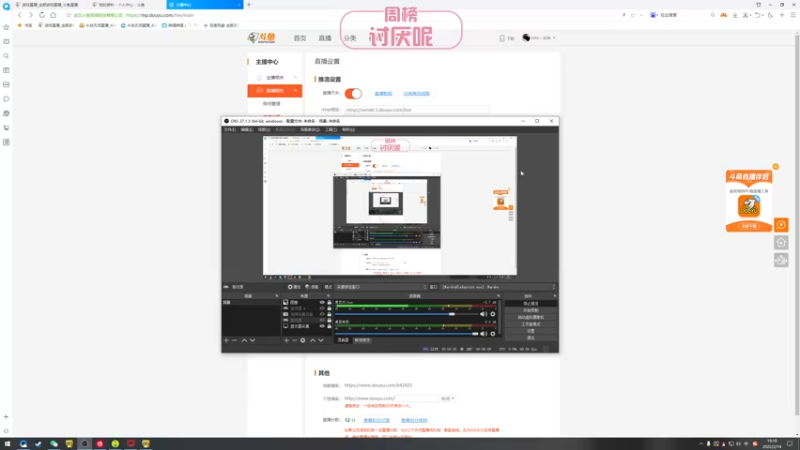Open settings gear of second mixer channel
The image size is (800, 450).
point(493,334)
